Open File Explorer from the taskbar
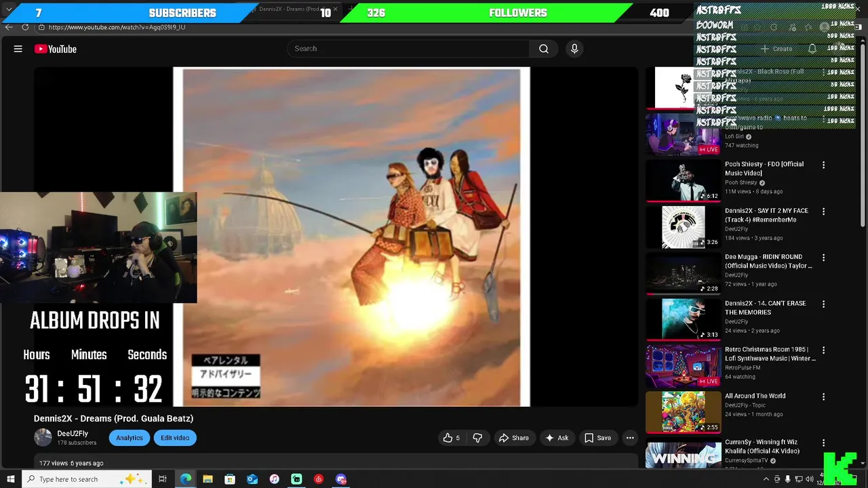Image resolution: width=868 pixels, height=488 pixels. click(208, 479)
